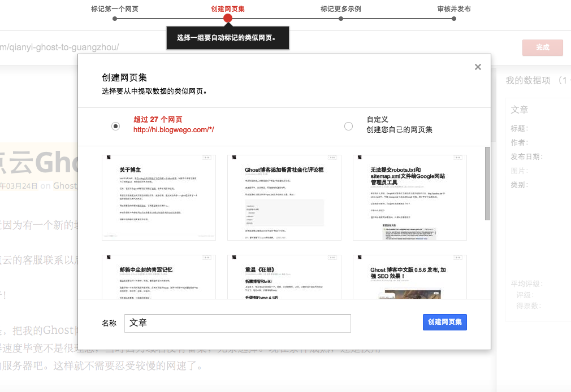571x392 pixels.
Task: Open the 重温《狂怒》 thumbnail
Action: pos(284,277)
